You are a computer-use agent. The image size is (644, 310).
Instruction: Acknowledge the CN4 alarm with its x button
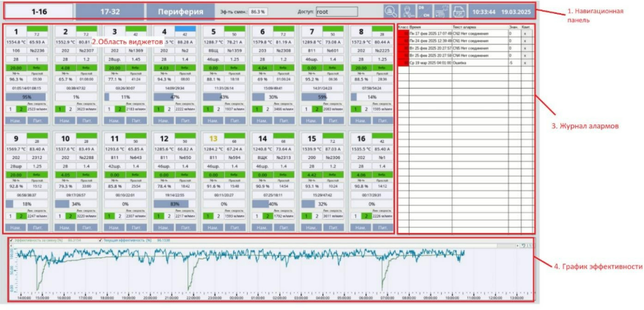526,56
